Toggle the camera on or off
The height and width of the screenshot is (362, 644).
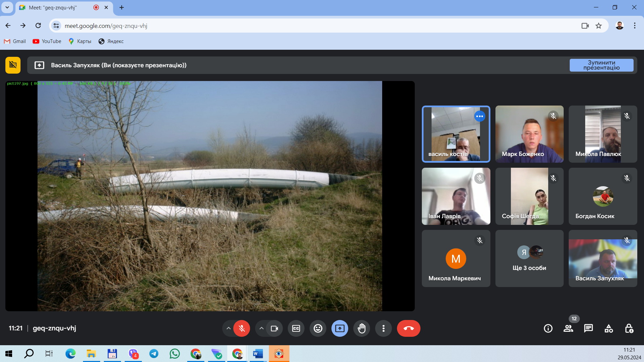(x=274, y=328)
